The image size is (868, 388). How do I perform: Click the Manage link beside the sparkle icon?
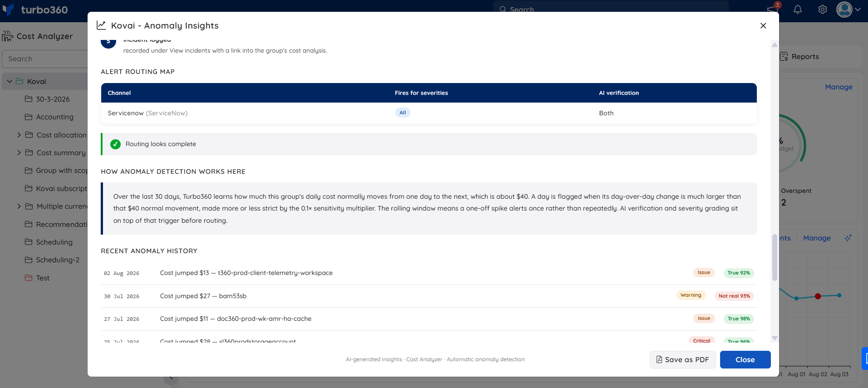point(817,238)
